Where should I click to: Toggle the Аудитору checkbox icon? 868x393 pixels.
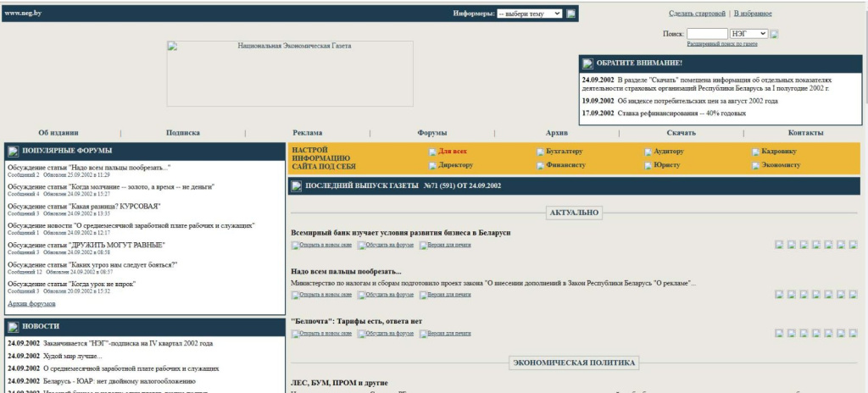click(648, 152)
